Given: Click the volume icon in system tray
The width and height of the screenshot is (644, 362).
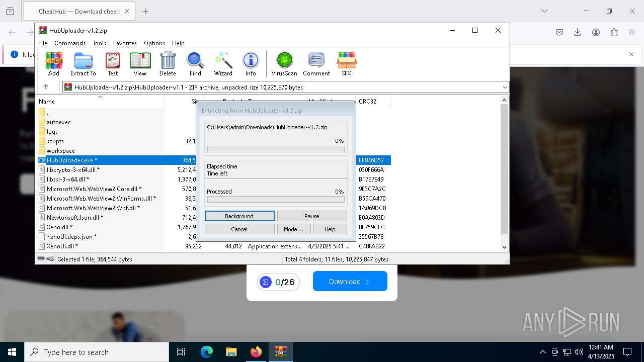Looking at the screenshot, I should pyautogui.click(x=579, y=352).
